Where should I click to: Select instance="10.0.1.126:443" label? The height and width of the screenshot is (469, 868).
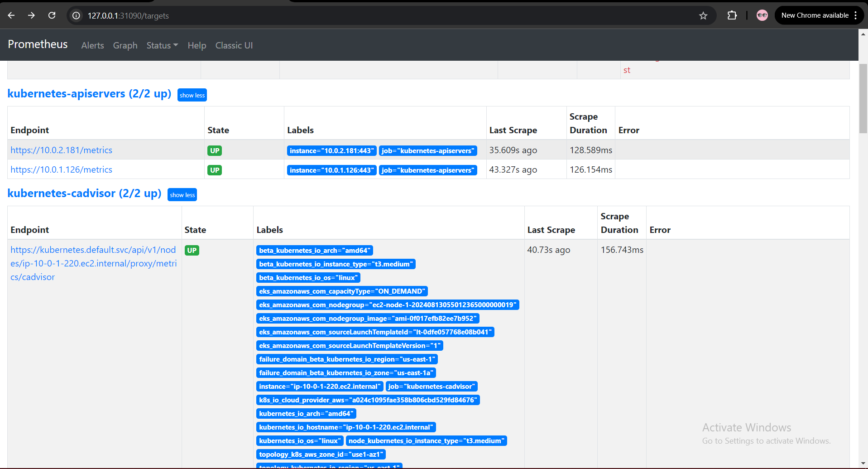(331, 170)
